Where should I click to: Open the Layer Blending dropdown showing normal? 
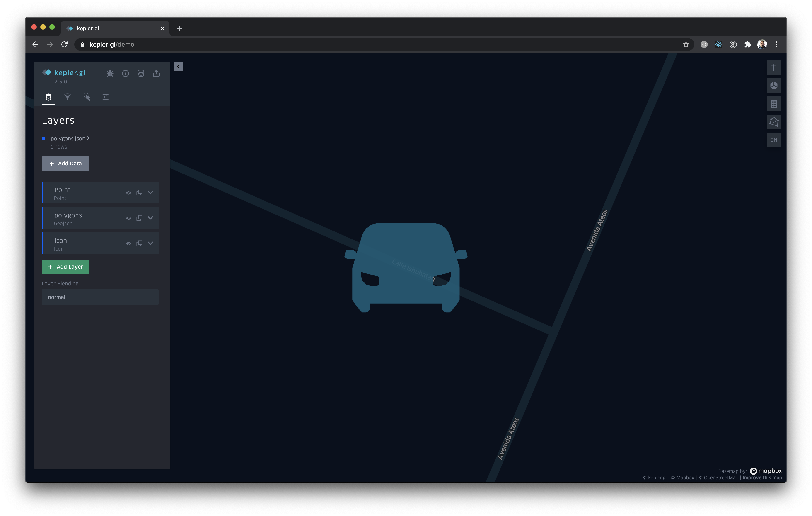coord(100,297)
